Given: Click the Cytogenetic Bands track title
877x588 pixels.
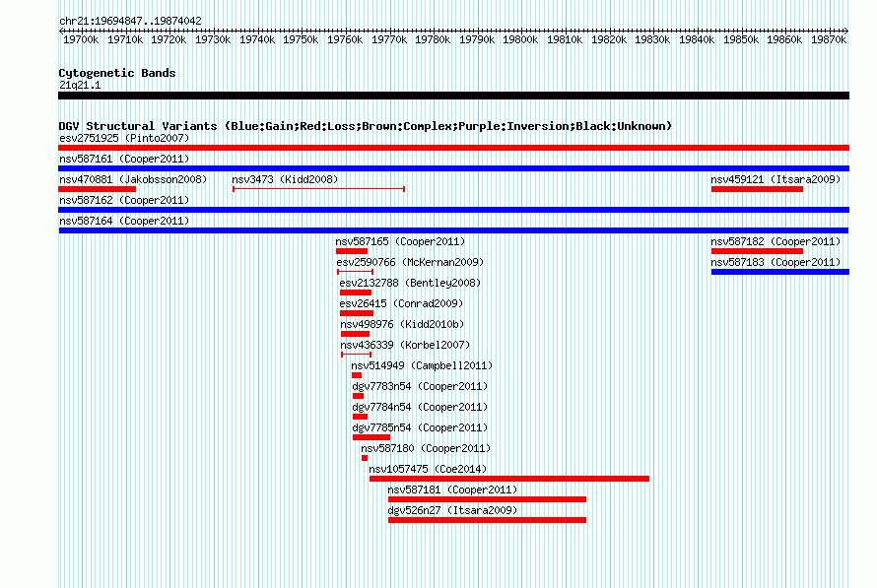Looking at the screenshot, I should (x=117, y=73).
